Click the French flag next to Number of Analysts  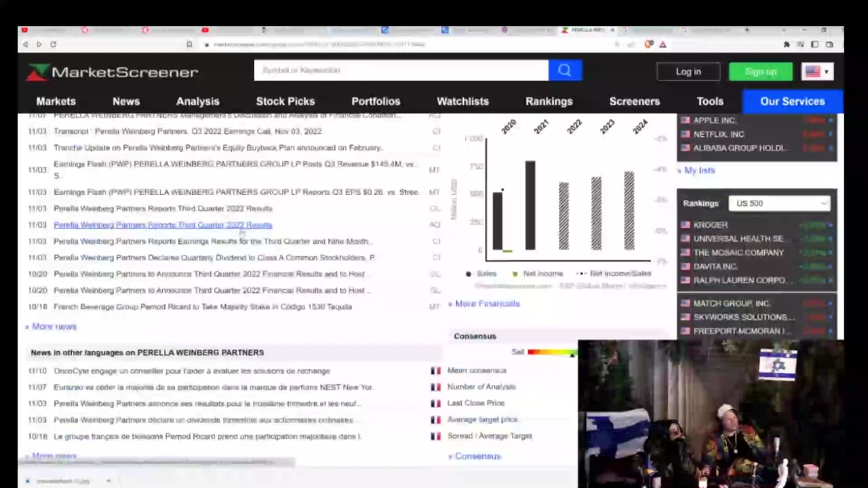(435, 387)
